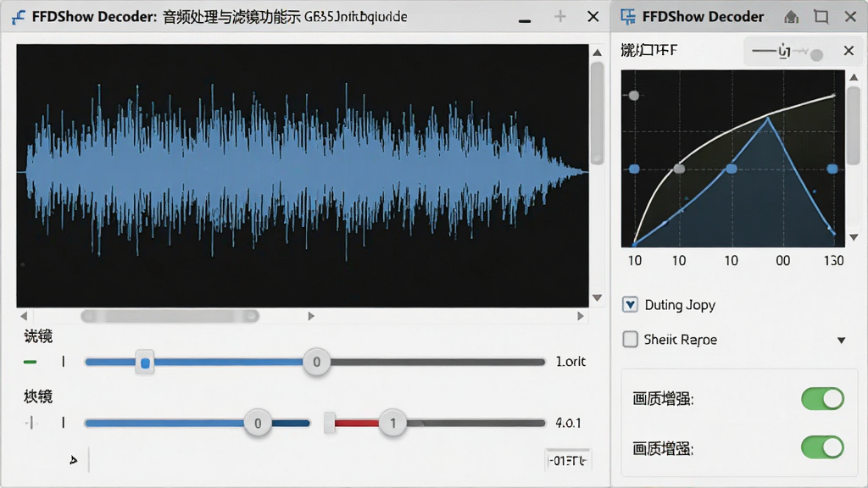Check the Duting Jopy checkbox
868x488 pixels.
(x=630, y=305)
